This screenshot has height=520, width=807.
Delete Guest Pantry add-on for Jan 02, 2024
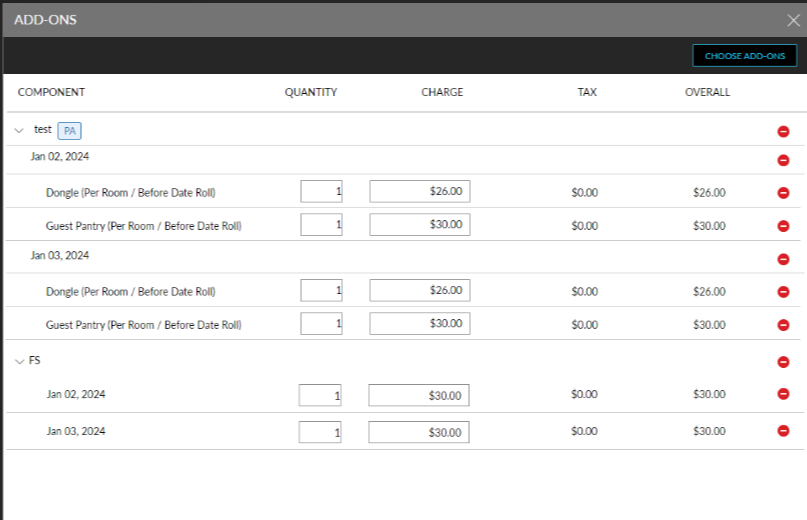click(x=783, y=226)
